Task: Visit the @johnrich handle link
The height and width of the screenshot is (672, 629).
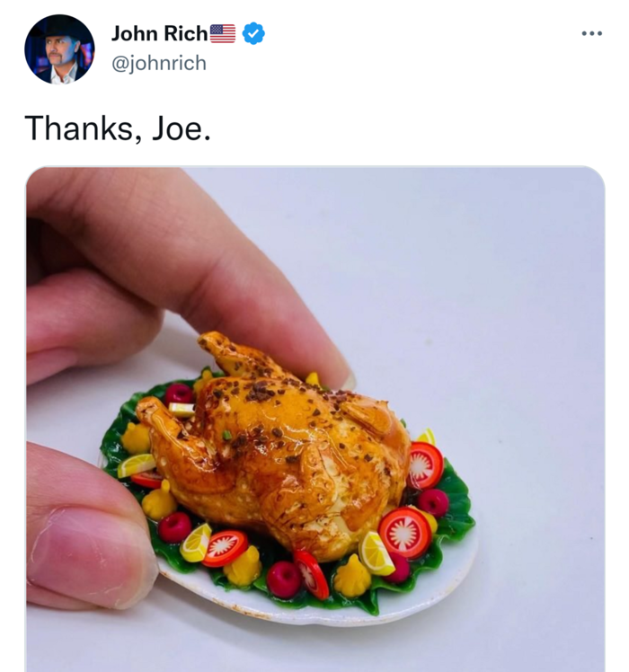Action: click(159, 63)
